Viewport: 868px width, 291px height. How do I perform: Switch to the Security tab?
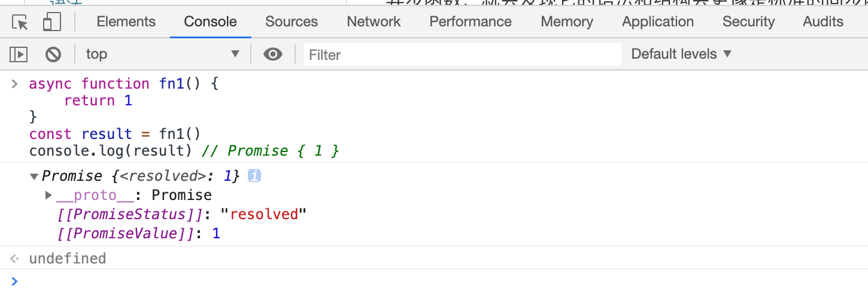click(748, 22)
